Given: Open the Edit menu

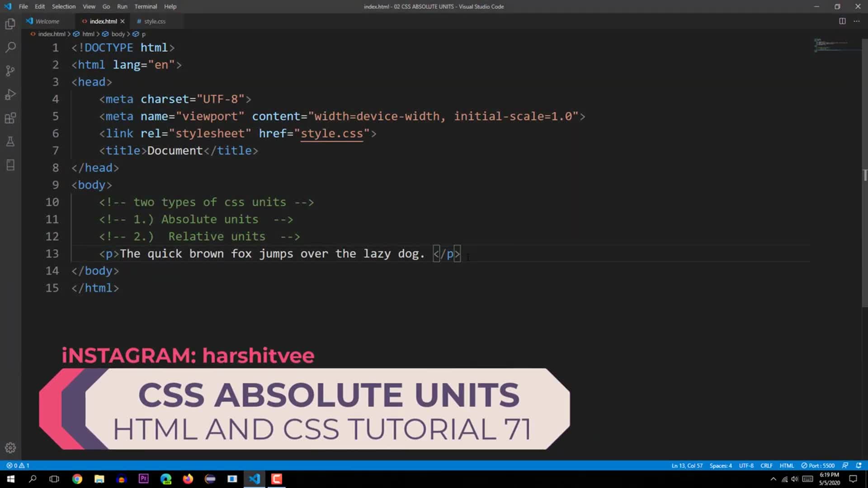Looking at the screenshot, I should tap(40, 6).
